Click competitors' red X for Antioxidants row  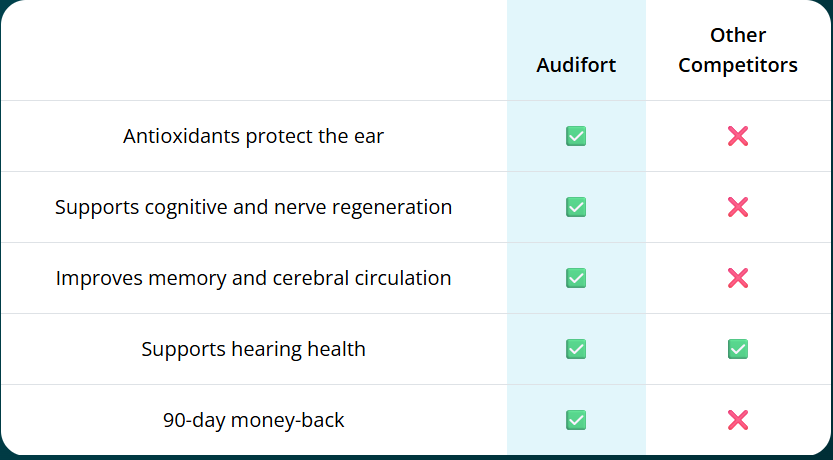click(738, 136)
